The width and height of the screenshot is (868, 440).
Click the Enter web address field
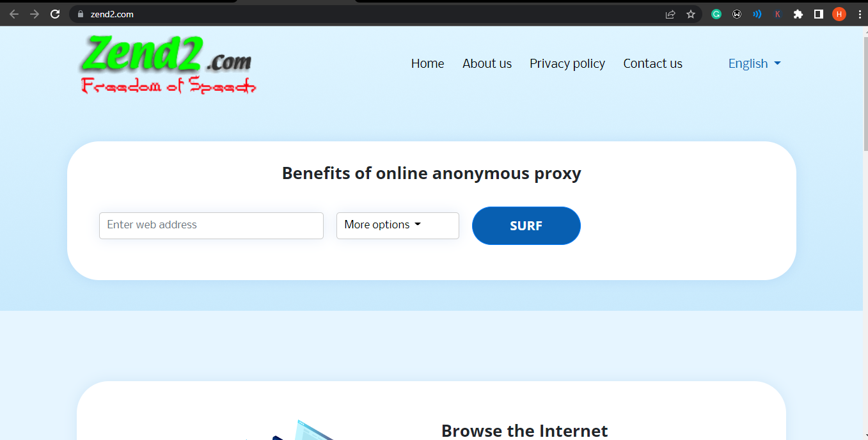(x=211, y=226)
